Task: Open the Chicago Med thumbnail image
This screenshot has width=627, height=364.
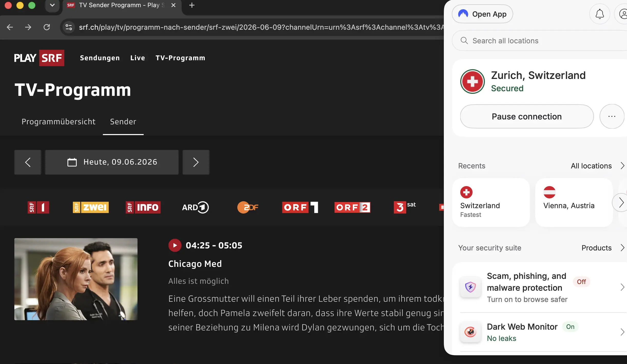Action: tap(76, 279)
